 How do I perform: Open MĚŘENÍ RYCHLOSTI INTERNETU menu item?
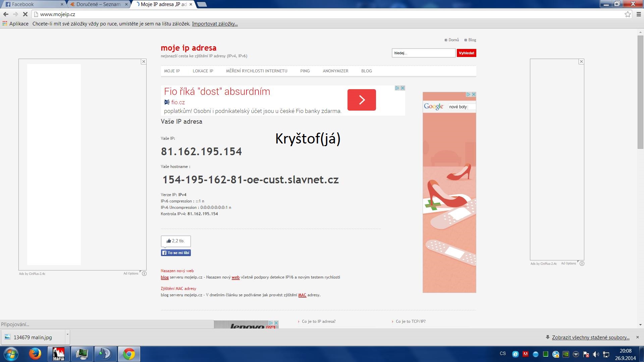point(257,71)
